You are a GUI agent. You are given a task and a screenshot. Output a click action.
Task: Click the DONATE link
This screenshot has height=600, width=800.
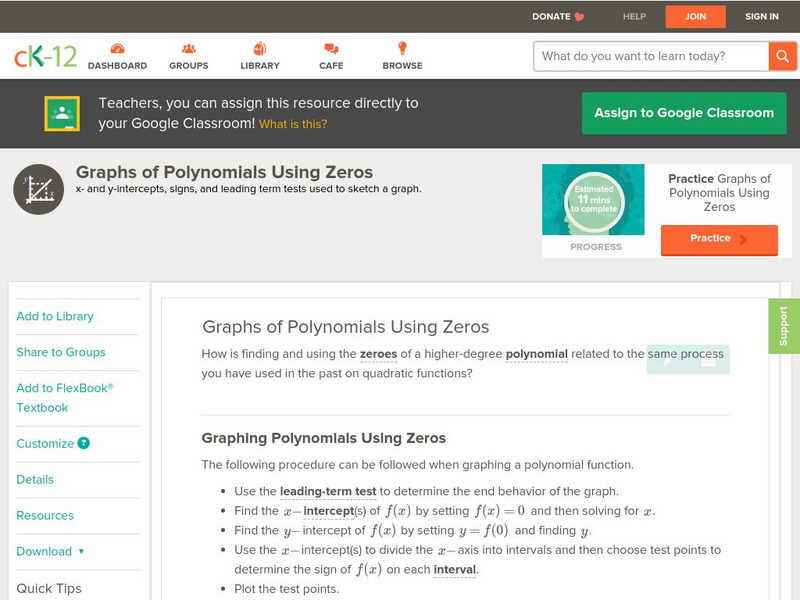(551, 16)
